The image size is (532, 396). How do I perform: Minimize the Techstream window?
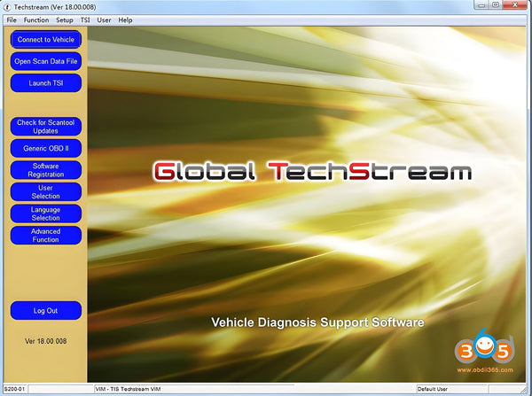(x=481, y=5)
